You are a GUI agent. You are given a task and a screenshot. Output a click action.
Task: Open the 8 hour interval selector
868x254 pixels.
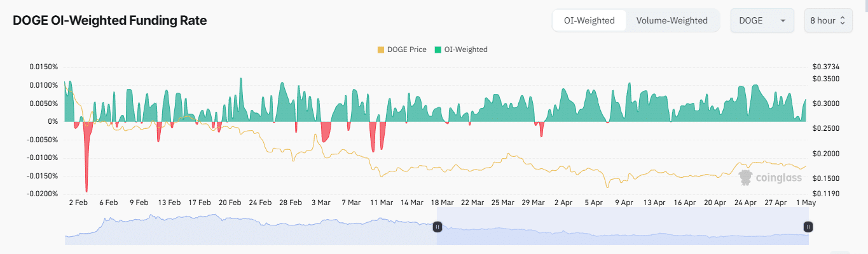click(x=827, y=20)
